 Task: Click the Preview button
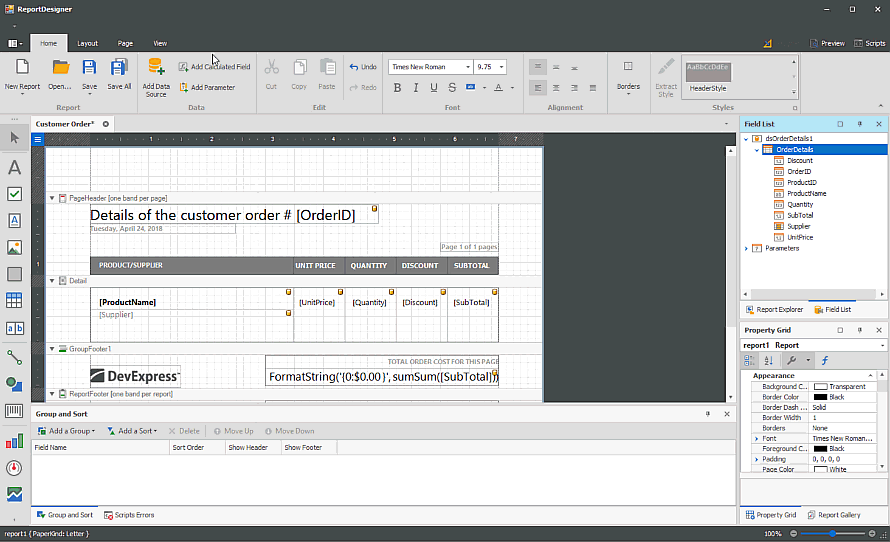(x=826, y=43)
